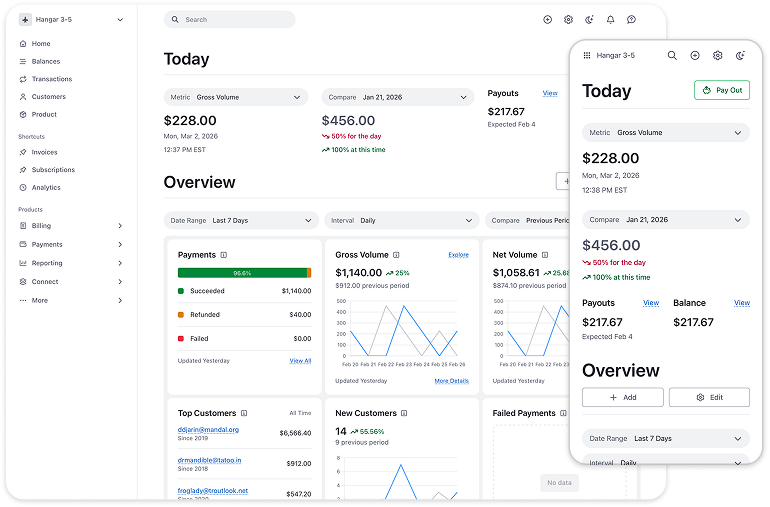Click the Analytics clock icon
This screenshot has width=770, height=507.
(x=23, y=187)
